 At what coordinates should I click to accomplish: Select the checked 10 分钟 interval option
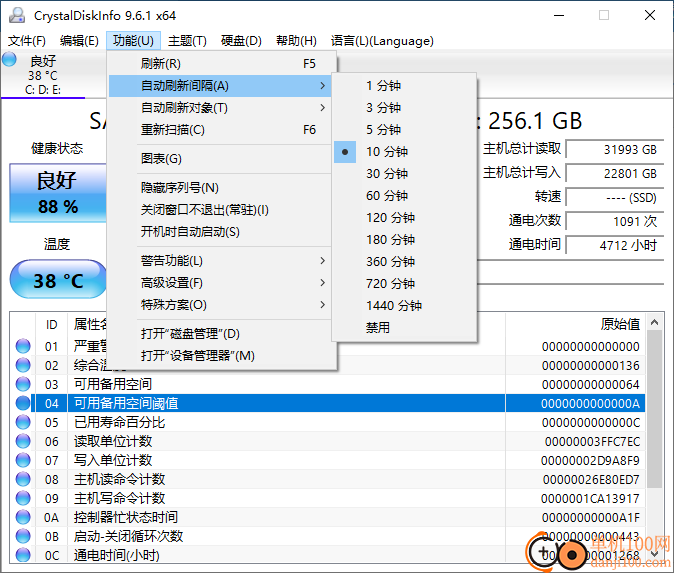coord(404,152)
